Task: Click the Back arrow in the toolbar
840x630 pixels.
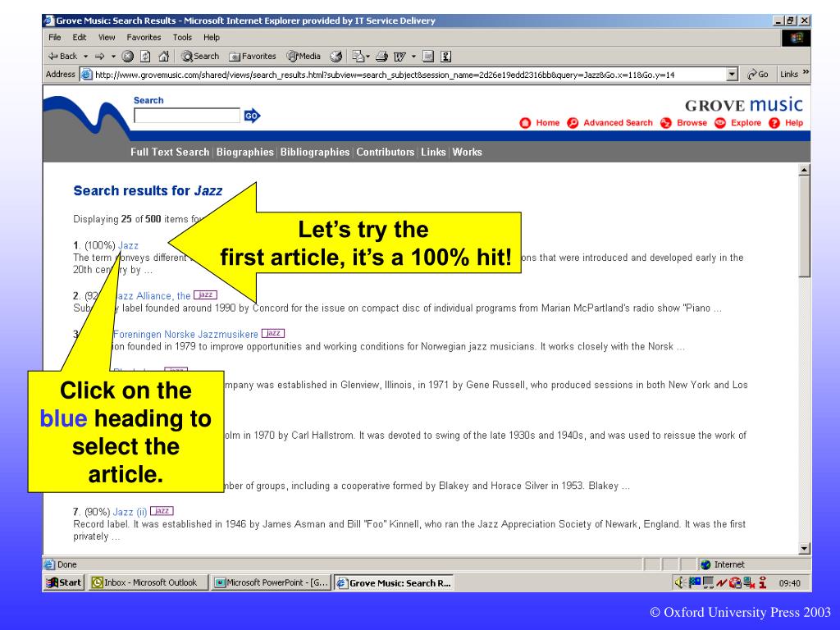Action: point(62,57)
